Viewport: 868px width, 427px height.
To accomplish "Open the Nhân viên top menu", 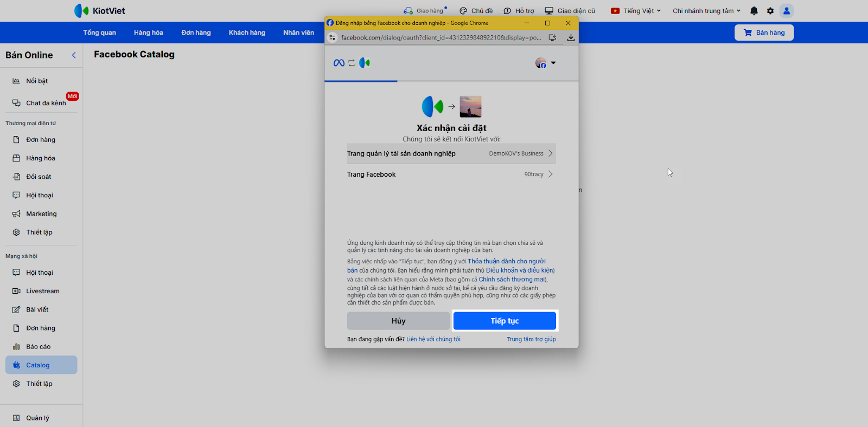I will click(x=298, y=33).
